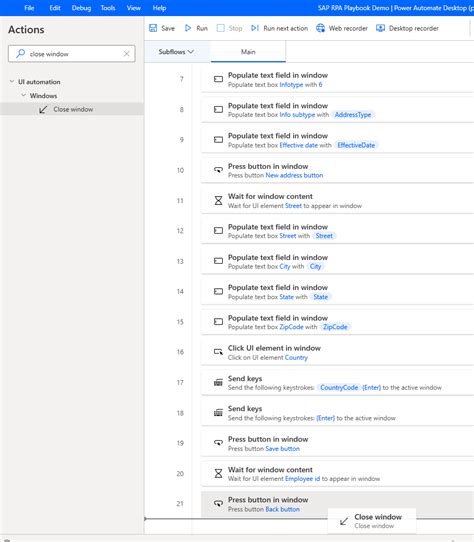Switch to the Main tab

click(248, 52)
